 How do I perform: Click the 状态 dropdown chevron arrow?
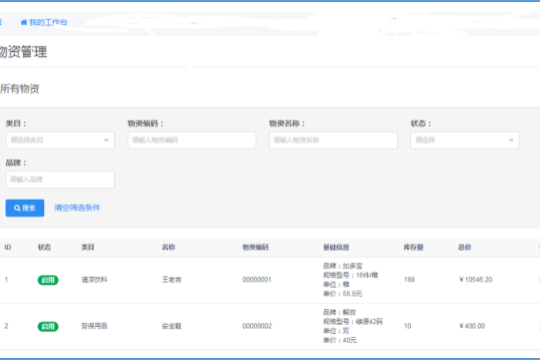pos(511,140)
